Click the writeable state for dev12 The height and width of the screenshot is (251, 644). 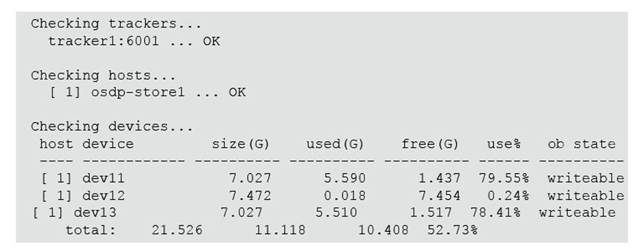click(x=586, y=196)
